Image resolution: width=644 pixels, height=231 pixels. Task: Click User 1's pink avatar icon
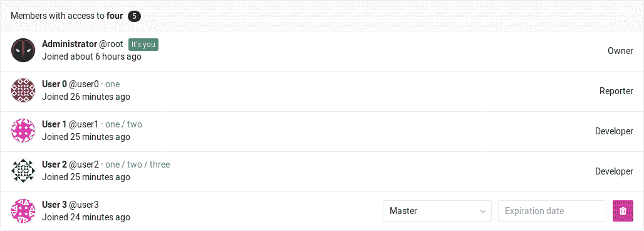tap(23, 131)
